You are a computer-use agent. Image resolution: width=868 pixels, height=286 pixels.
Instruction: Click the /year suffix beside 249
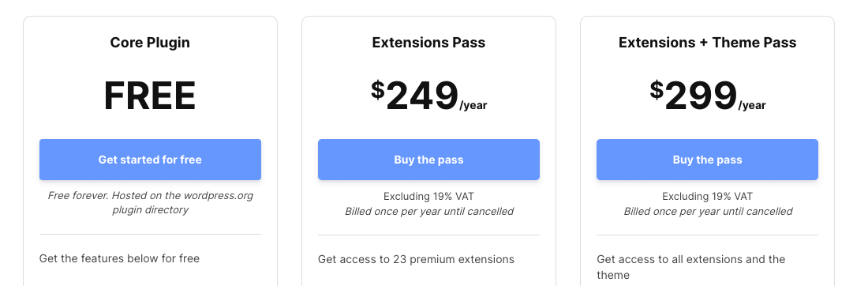pos(473,105)
